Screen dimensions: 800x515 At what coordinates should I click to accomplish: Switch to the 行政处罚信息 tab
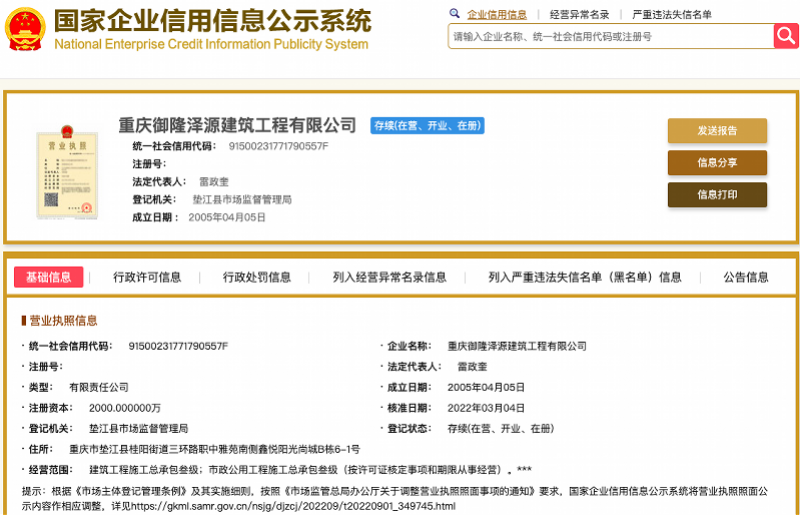(x=257, y=277)
